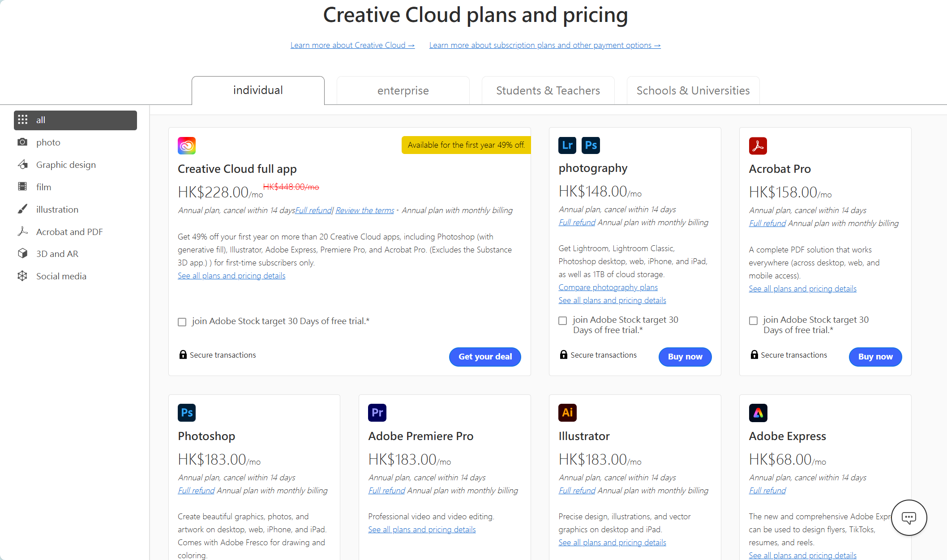Check Adobe Stock trial in photography card

tap(563, 321)
